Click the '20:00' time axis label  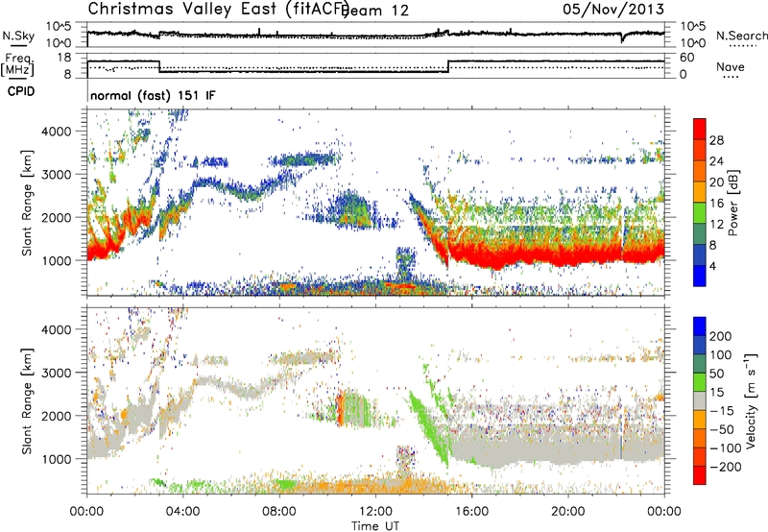(x=568, y=512)
